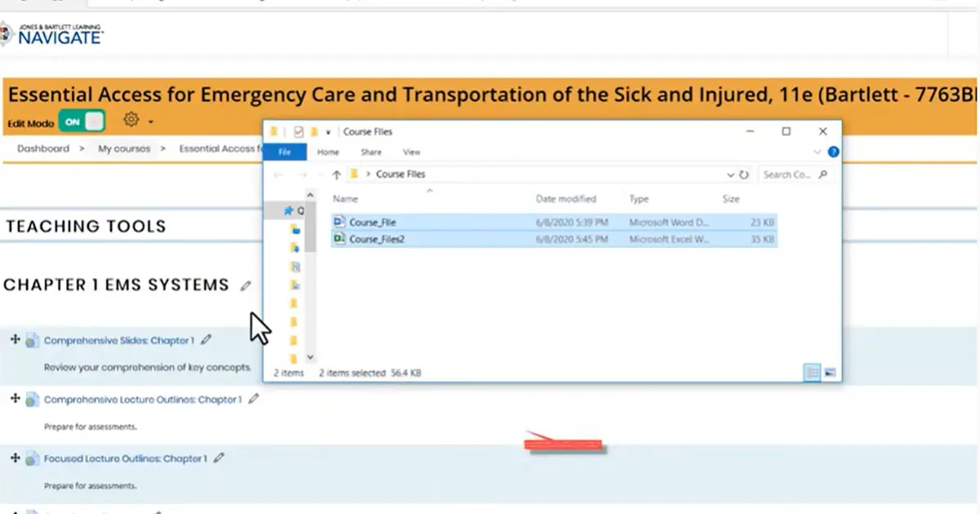980x514 pixels.
Task: Open the course settings gear icon
Action: coord(131,118)
